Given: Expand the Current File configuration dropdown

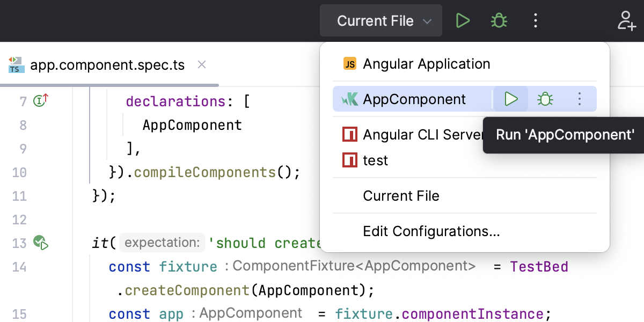Looking at the screenshot, I should click(381, 21).
